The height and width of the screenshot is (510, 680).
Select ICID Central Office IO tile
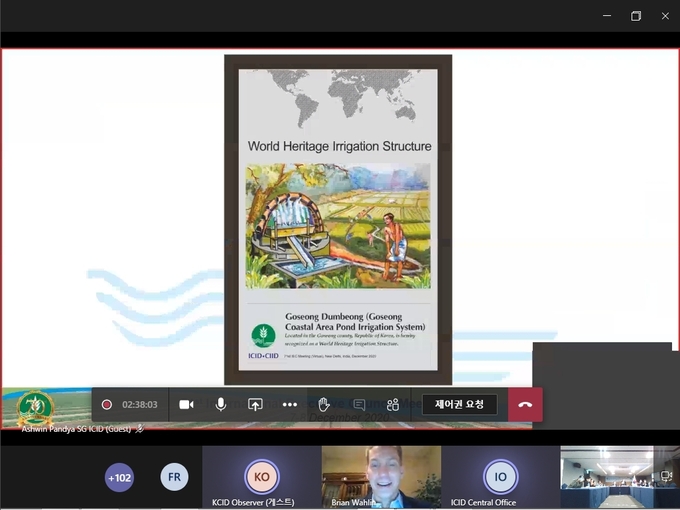pyautogui.click(x=500, y=477)
